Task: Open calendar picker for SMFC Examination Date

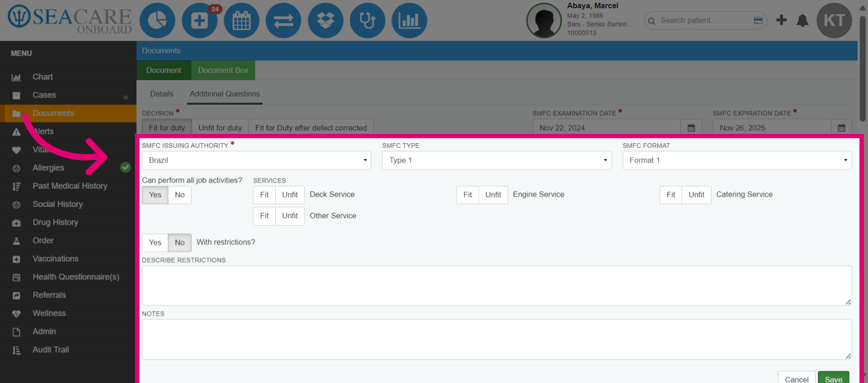Action: point(691,128)
